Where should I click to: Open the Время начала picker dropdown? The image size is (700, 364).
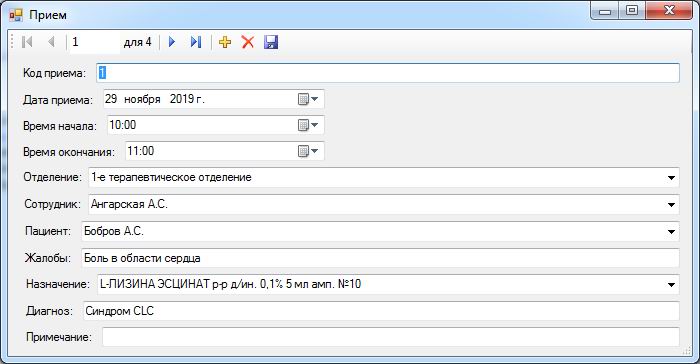(x=308, y=125)
